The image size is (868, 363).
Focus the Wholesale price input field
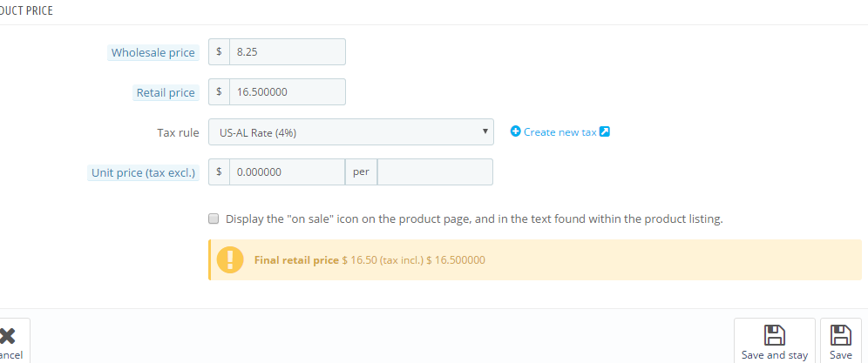pos(287,51)
